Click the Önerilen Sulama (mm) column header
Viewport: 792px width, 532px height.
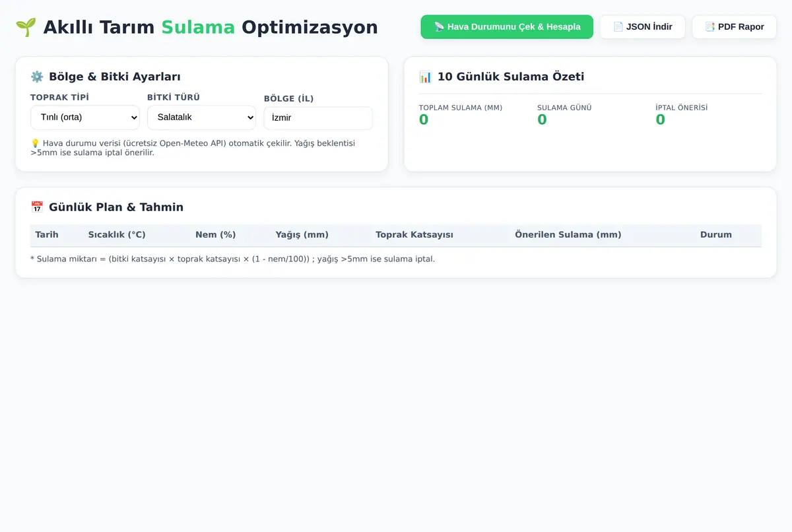[568, 235]
